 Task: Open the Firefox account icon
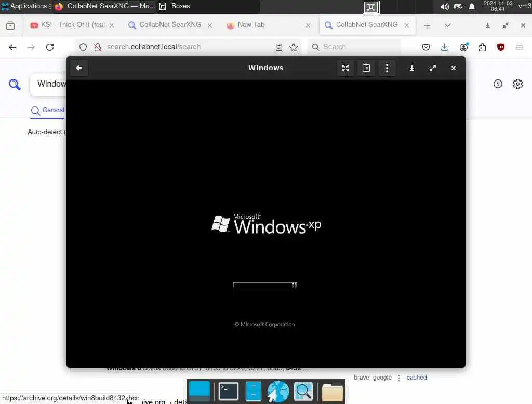coord(464,47)
